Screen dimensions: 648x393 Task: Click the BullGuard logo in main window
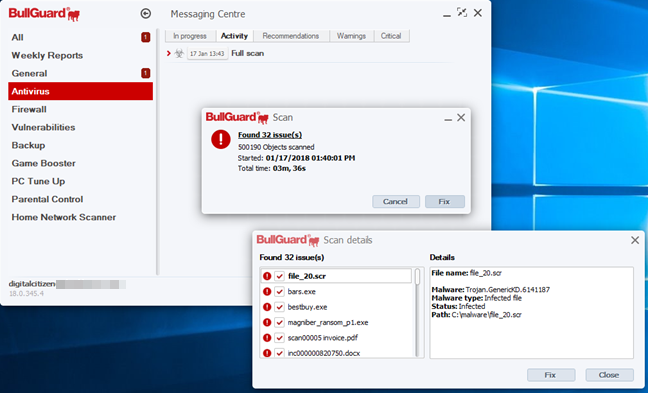coord(44,14)
